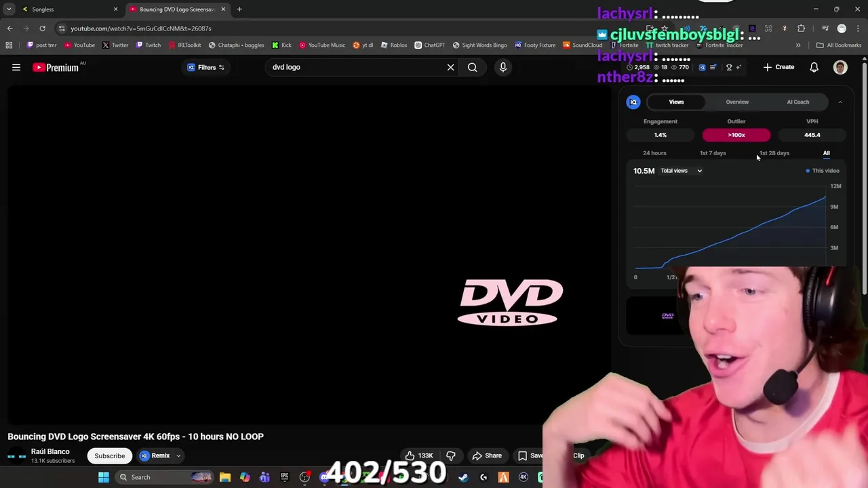Go back in browser history
This screenshot has width=868, height=488.
coord(9,28)
